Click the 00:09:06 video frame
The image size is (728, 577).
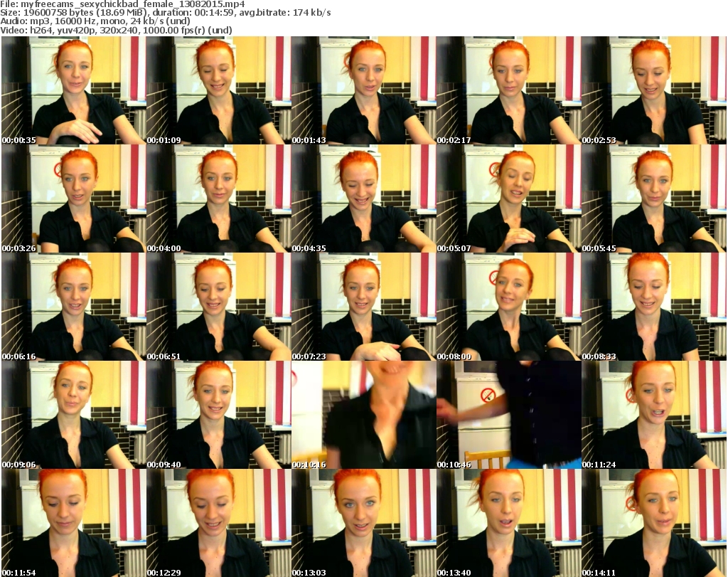point(74,415)
